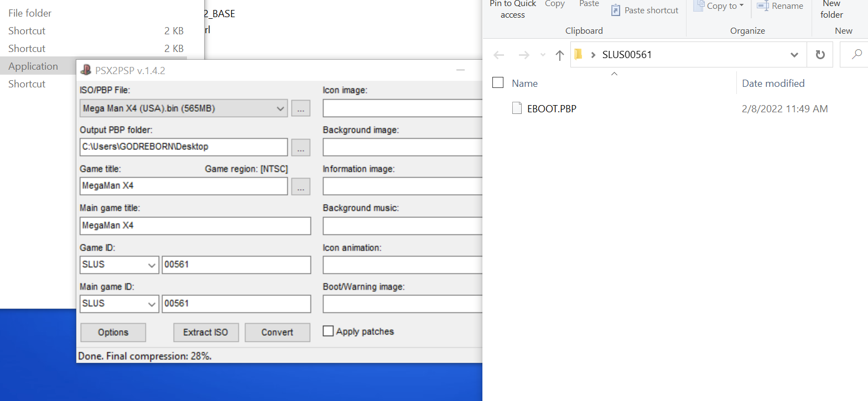Go up one folder level in Explorer

tap(560, 55)
